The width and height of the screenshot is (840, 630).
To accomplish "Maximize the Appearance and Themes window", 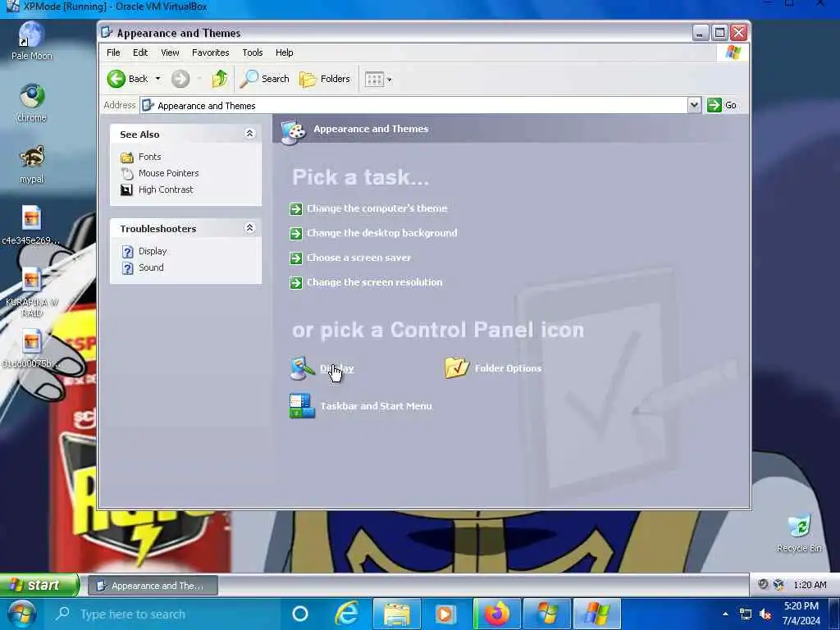I will point(719,33).
